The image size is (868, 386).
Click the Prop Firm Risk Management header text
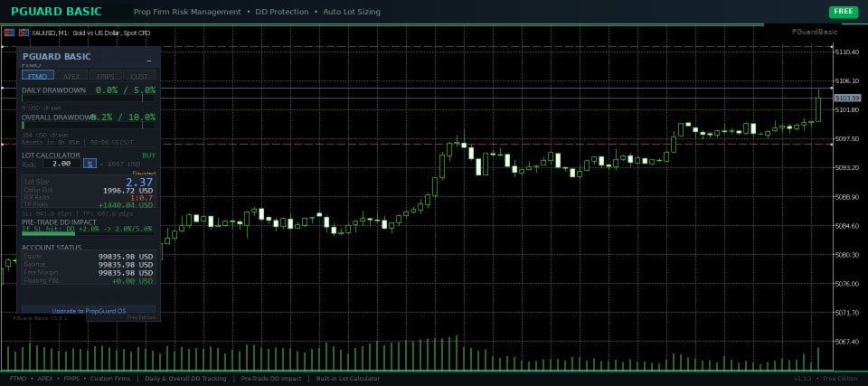(x=188, y=12)
